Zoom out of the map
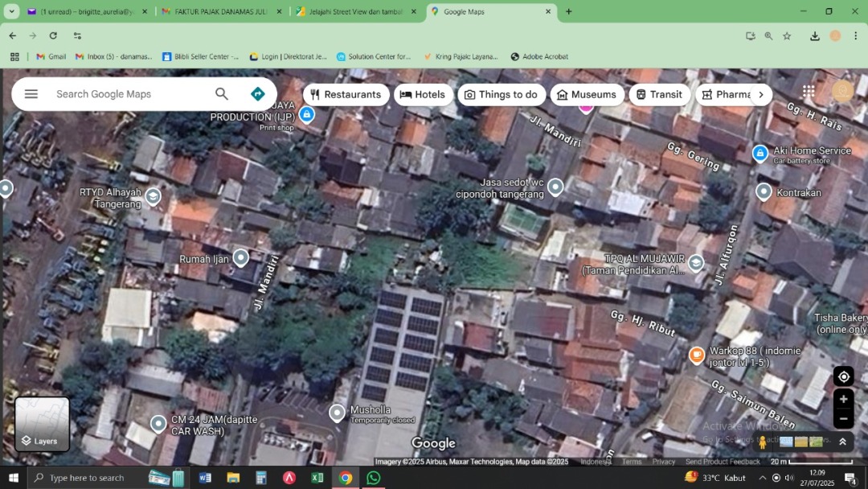Image resolution: width=868 pixels, height=489 pixels. point(843,419)
